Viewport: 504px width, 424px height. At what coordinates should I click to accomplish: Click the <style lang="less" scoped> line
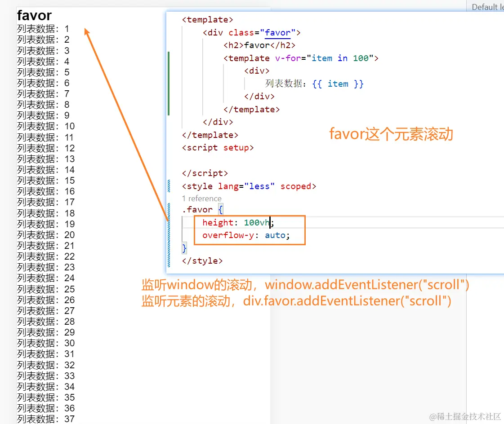click(249, 186)
